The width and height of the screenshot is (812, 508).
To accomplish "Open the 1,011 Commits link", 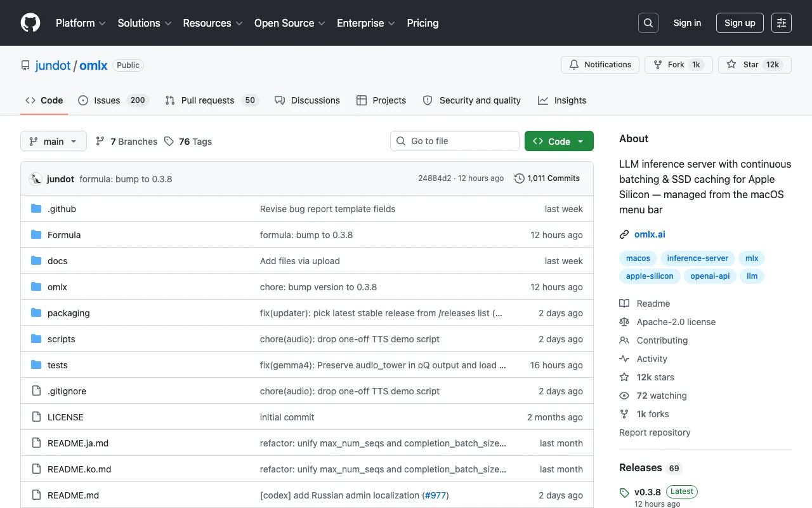I will pyautogui.click(x=547, y=178).
